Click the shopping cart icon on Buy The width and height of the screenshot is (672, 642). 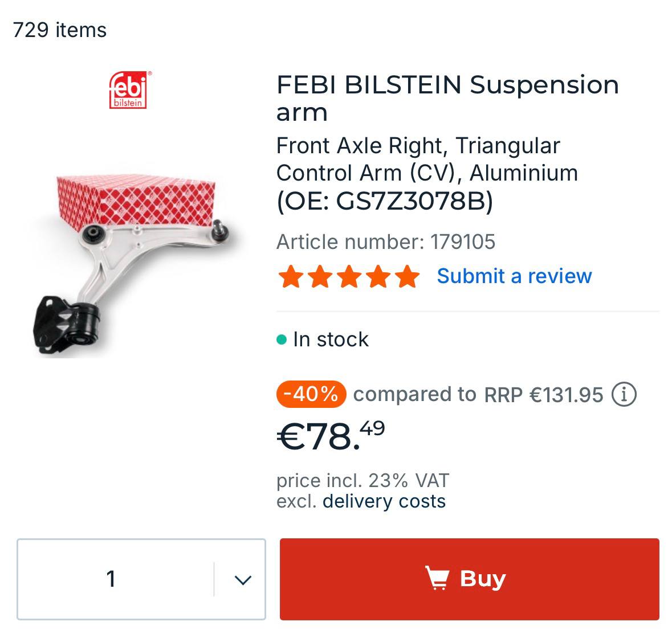click(x=437, y=578)
